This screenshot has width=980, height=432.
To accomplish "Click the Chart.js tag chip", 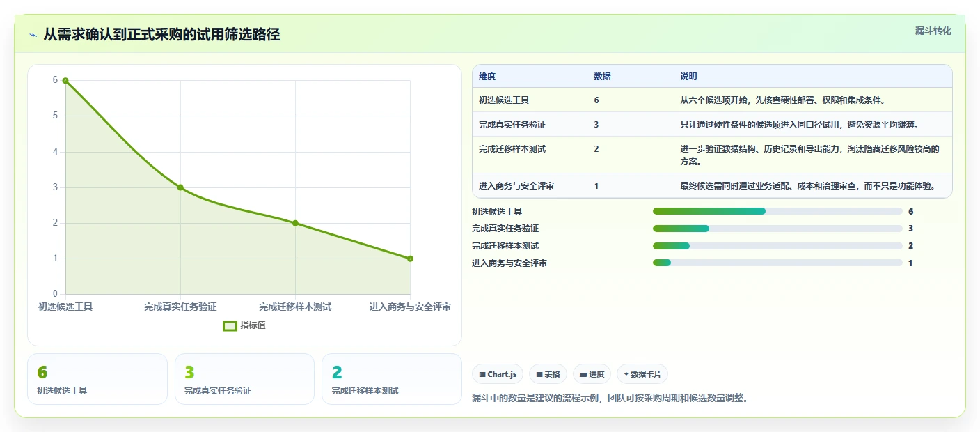I will 498,374.
